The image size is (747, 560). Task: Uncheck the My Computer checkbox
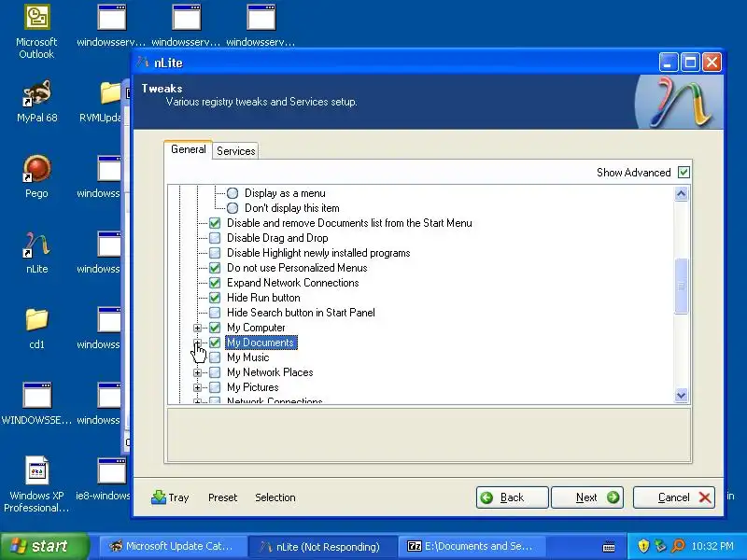215,328
